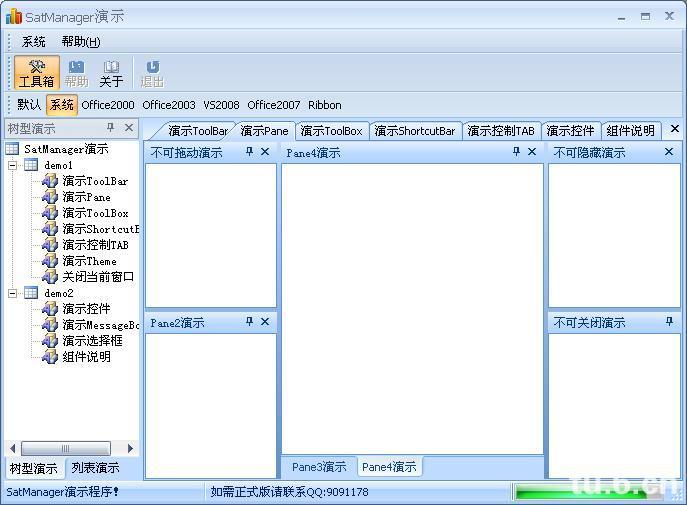Close the 树型演示 panel

[x=129, y=127]
